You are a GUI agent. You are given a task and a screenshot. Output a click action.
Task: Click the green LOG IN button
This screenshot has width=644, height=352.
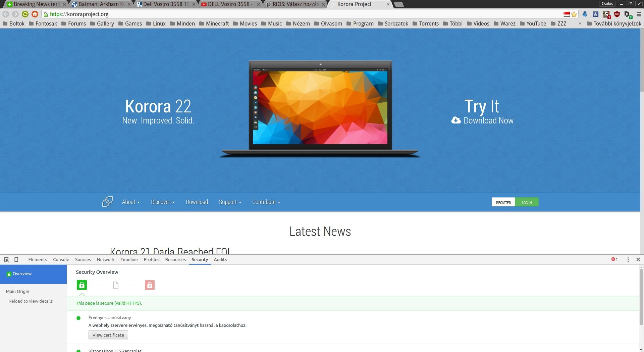tap(527, 202)
